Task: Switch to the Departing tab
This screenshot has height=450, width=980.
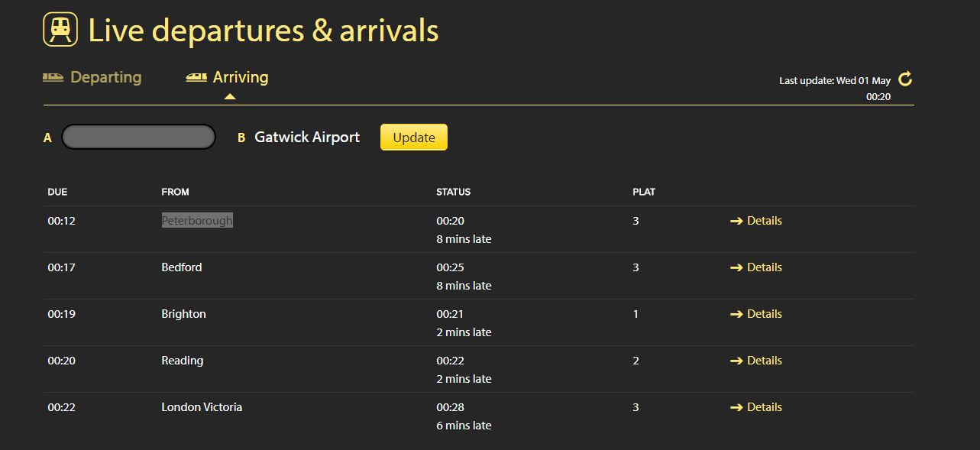Action: [105, 77]
